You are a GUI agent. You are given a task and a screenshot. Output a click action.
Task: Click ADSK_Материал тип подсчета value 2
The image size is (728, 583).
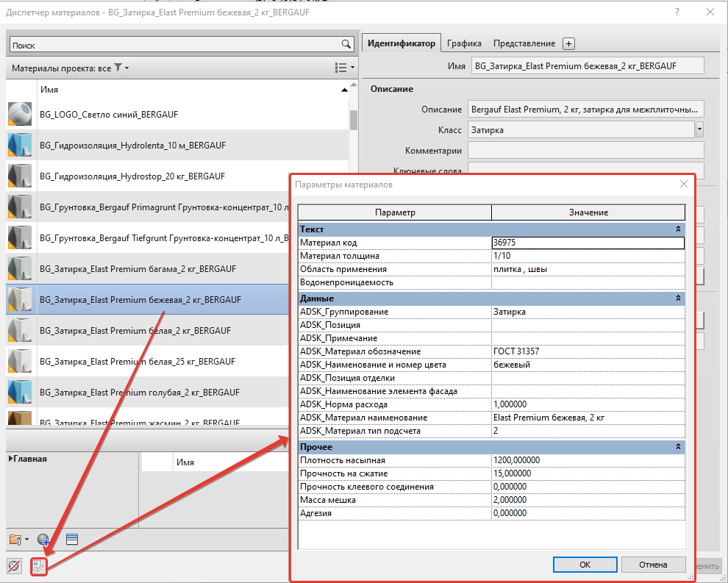click(x=588, y=431)
